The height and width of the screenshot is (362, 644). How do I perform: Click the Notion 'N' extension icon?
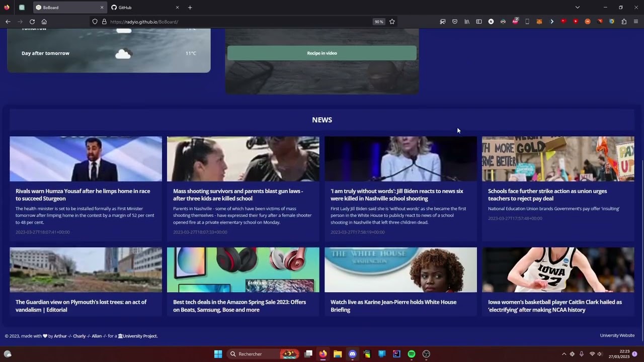(491, 22)
